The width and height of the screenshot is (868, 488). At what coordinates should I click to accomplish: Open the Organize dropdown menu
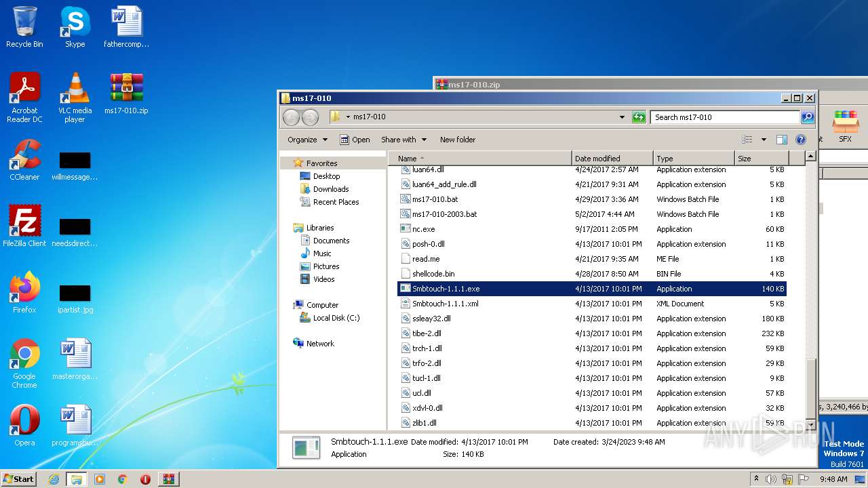coord(307,140)
